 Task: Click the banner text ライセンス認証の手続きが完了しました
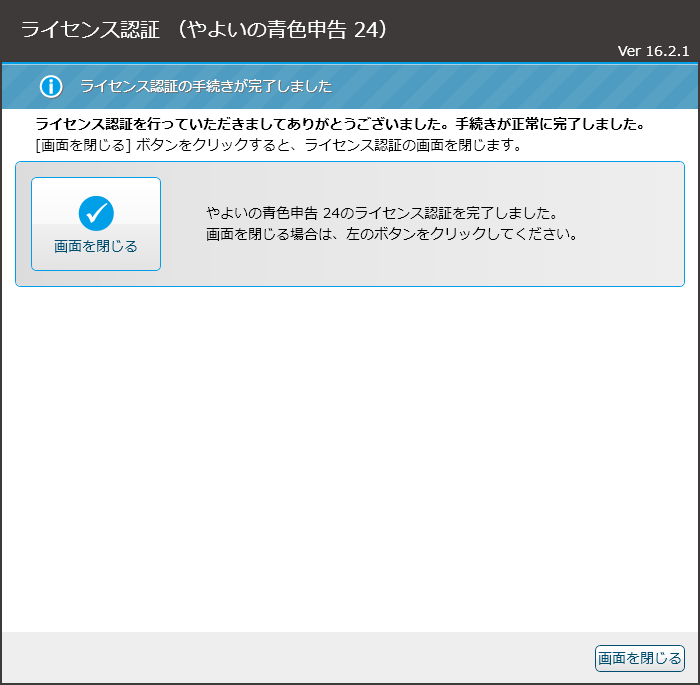point(206,86)
